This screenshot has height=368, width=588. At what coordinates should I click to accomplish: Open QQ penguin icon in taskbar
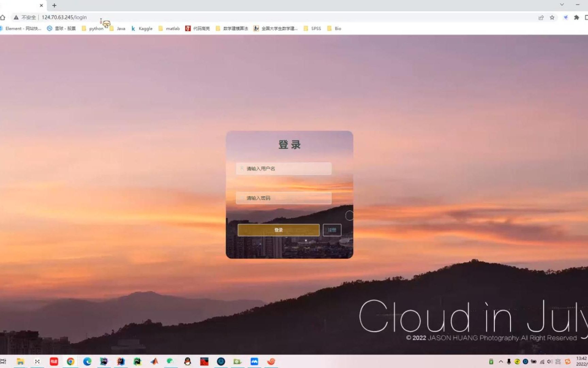coord(187,362)
